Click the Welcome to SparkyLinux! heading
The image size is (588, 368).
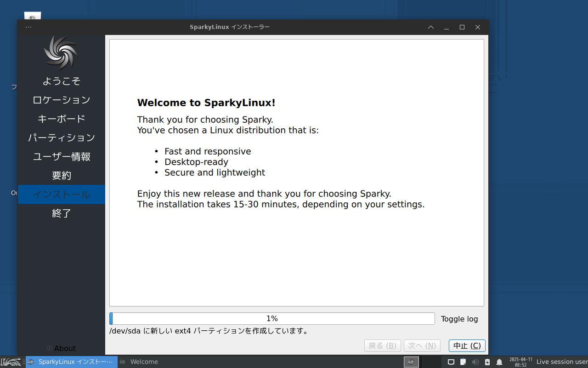[x=206, y=103]
